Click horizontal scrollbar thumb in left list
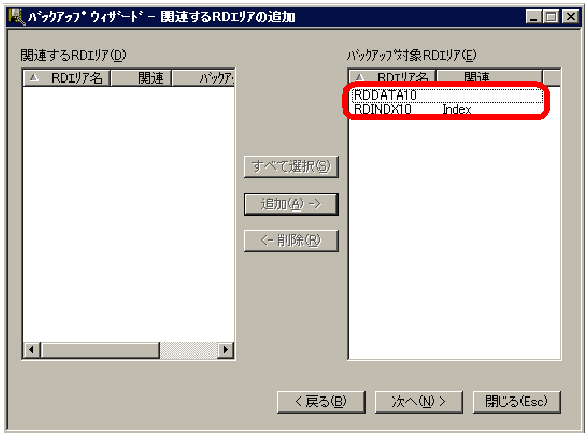 click(x=100, y=350)
